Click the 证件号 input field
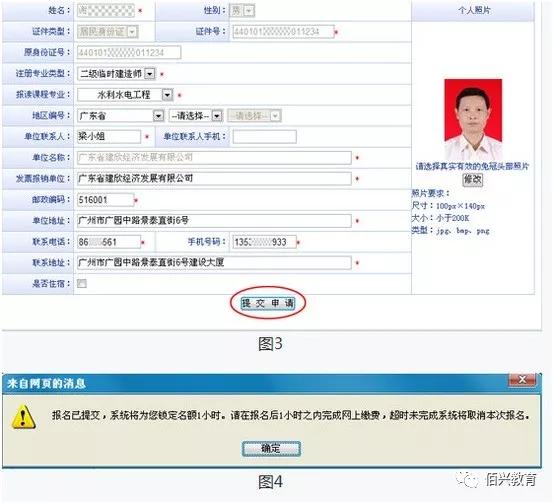This screenshot has height=504, width=554. (283, 32)
